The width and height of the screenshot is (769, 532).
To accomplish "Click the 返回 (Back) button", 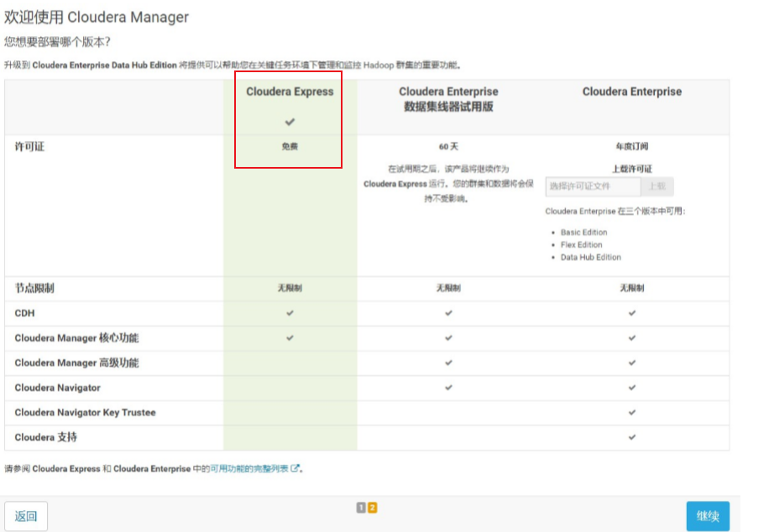I will click(x=26, y=516).
